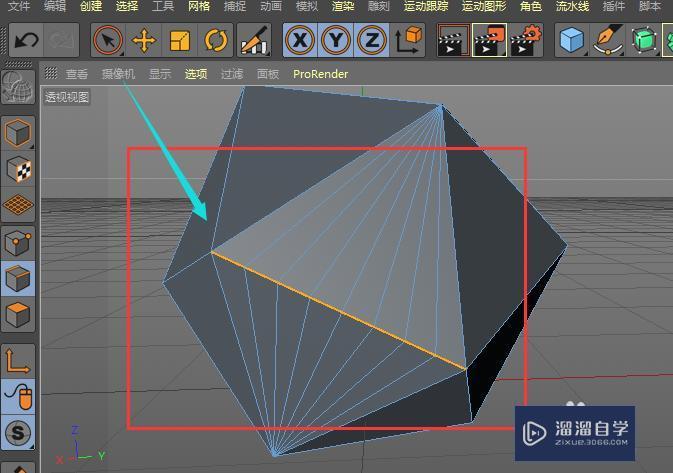Open the 模拟 (Simulate) menu
This screenshot has width=673, height=473.
(307, 6)
